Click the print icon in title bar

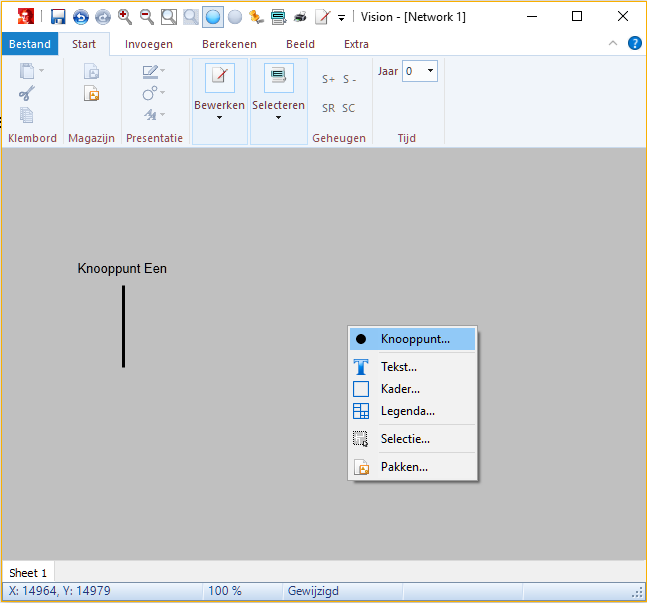[300, 17]
